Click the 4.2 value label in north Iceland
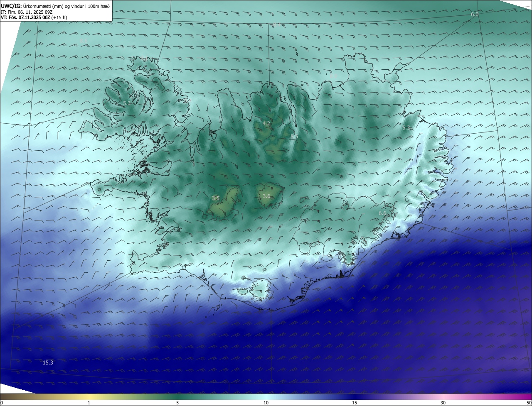This screenshot has height=406, width=532. pos(266,124)
